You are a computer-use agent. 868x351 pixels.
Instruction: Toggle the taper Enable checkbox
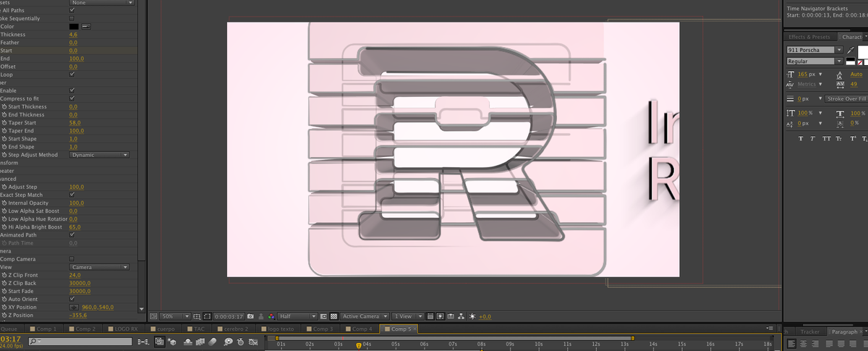pos(72,90)
